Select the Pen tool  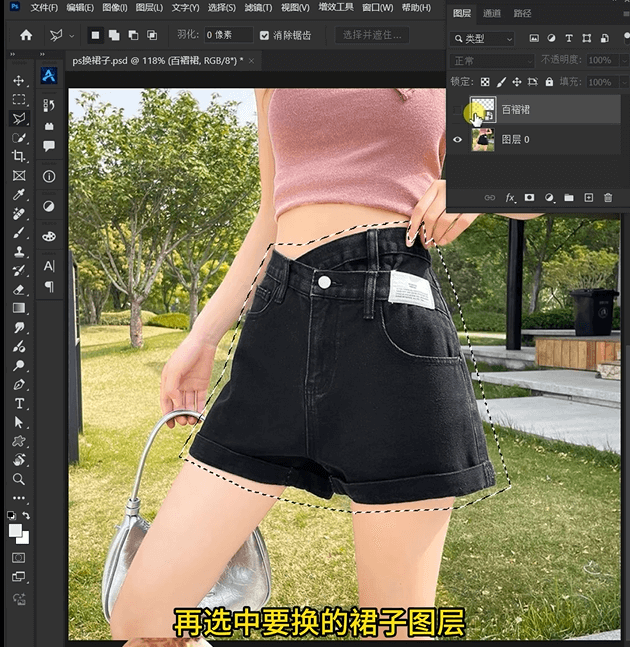coord(19,385)
